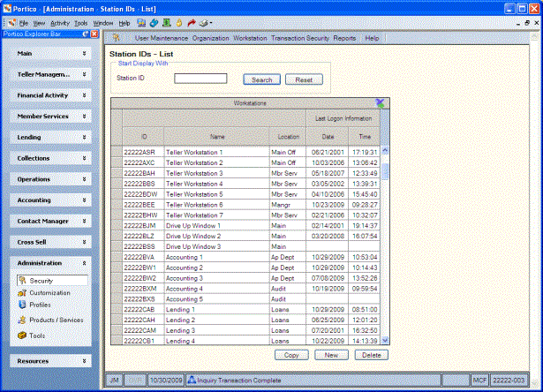543x392 pixels.
Task: Collapse the Administration section
Action: (x=50, y=263)
